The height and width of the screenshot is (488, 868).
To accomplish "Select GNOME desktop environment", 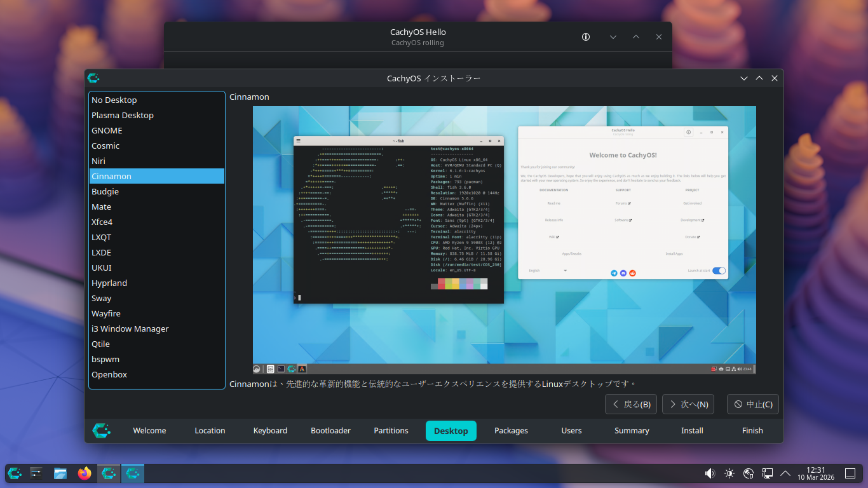I will [x=157, y=130].
